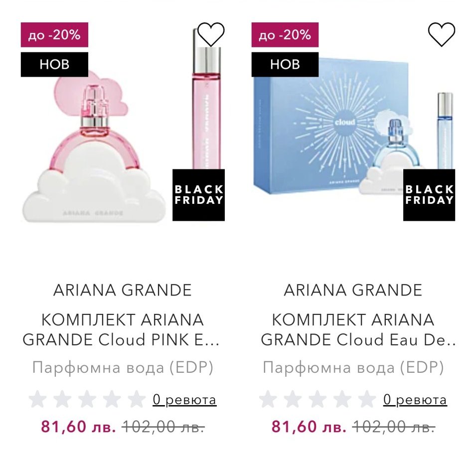476x449 pixels.
Task: Open КОМПЛЕКТ ARIANA GRANDE Cloud Eau De title
Action: 353,329
